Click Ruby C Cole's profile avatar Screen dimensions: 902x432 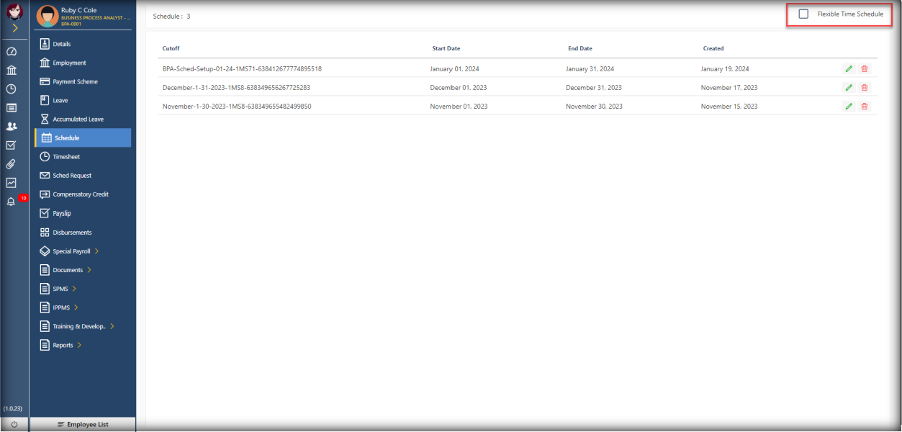[x=44, y=16]
